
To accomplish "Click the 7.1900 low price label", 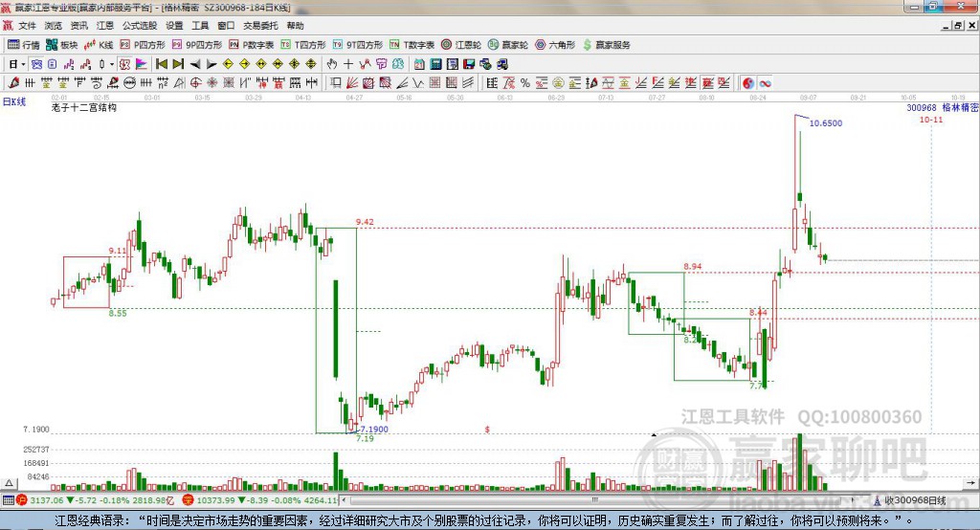I will coord(374,430).
